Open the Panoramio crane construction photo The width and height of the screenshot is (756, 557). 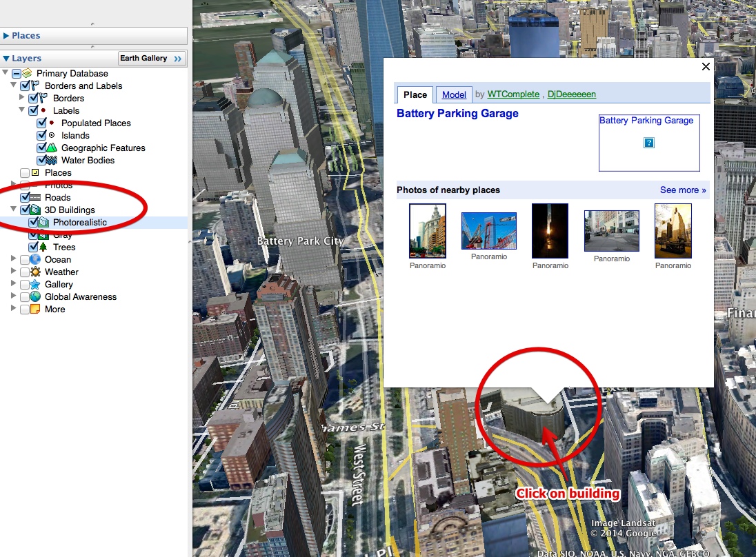pos(489,231)
